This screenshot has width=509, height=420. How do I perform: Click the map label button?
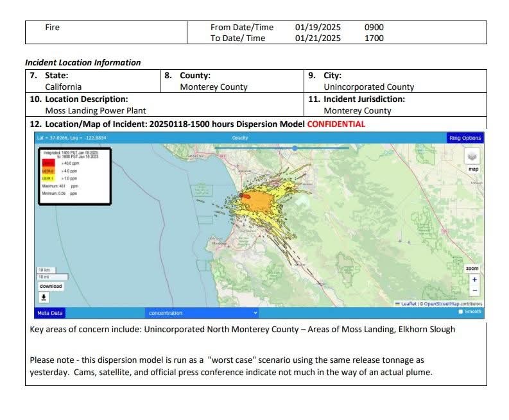pos(473,169)
